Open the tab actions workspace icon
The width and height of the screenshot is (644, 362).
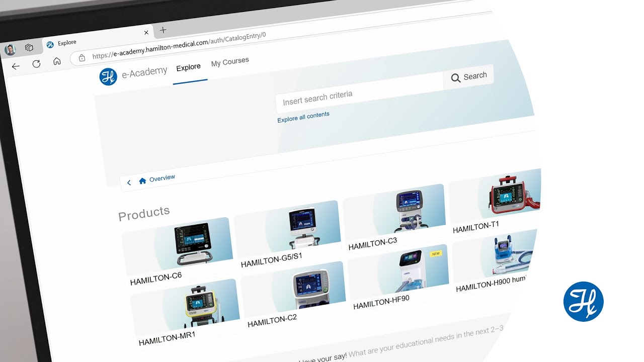[29, 47]
